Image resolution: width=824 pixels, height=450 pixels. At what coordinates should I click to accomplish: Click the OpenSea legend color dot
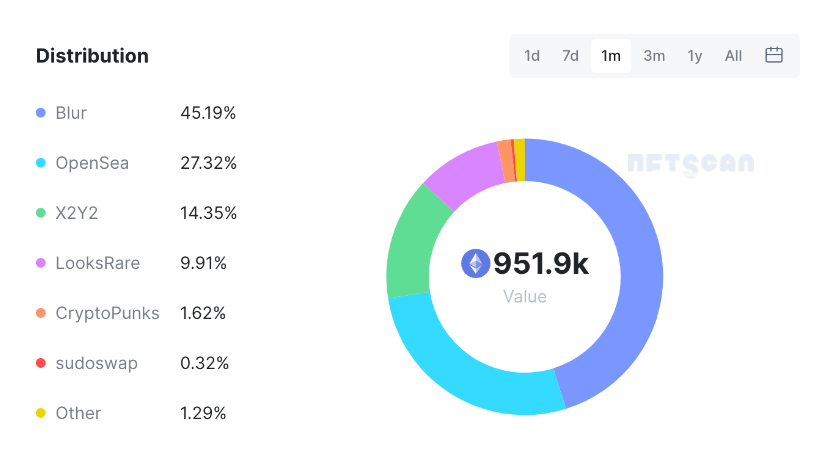click(x=41, y=163)
